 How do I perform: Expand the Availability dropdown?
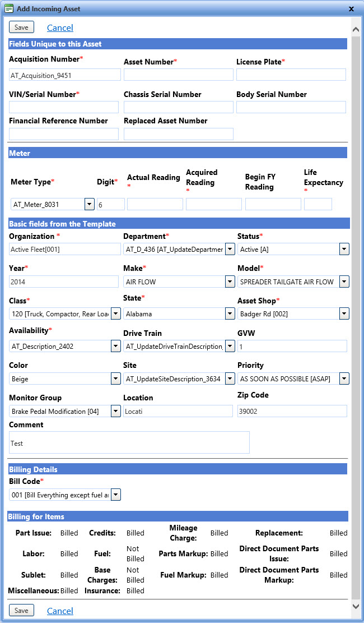pos(115,346)
